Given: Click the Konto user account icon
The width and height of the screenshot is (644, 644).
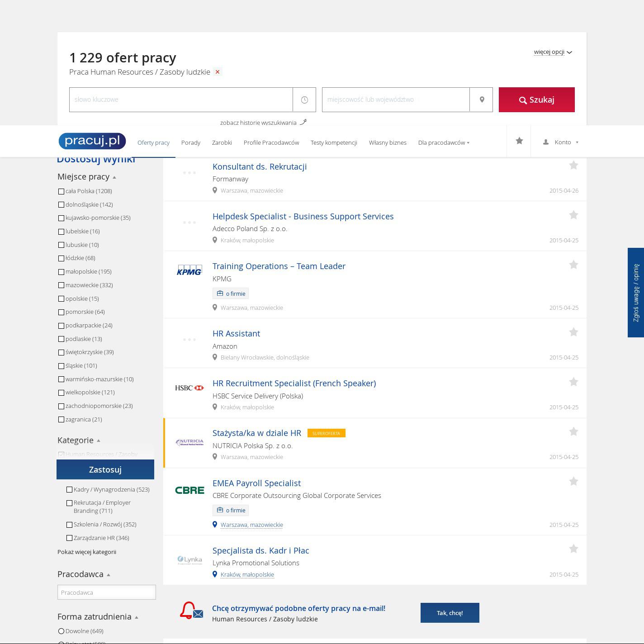Looking at the screenshot, I should [x=546, y=142].
